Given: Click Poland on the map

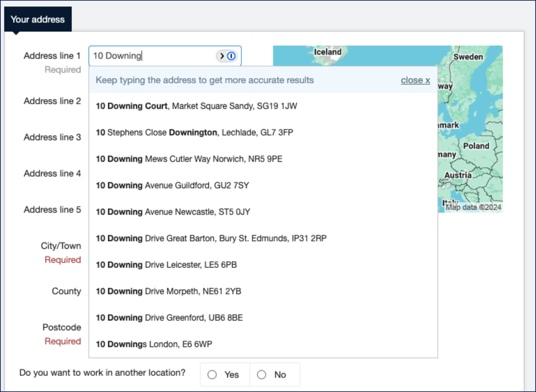Looking at the screenshot, I should pyautogui.click(x=476, y=146).
